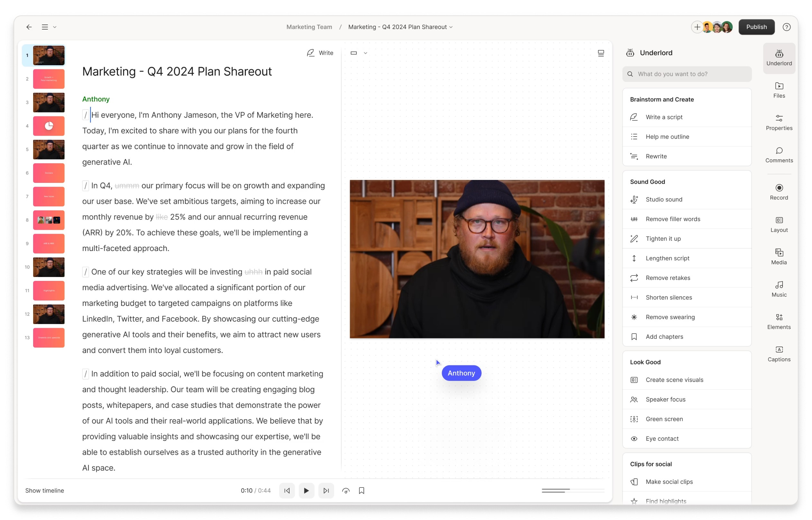This screenshot has width=812, height=520.
Task: Click the bookmark marker icon in playback bar
Action: 361,490
